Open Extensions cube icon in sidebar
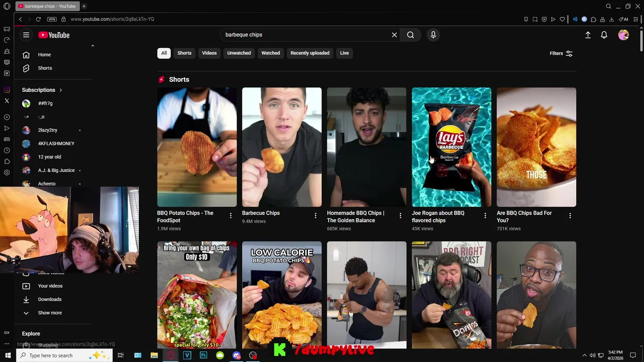 (7, 161)
